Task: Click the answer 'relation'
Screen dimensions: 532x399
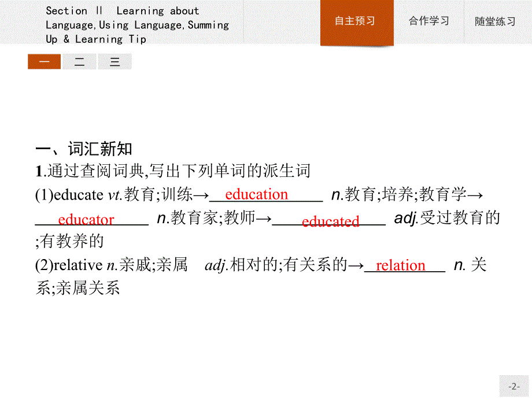Action: tap(400, 265)
